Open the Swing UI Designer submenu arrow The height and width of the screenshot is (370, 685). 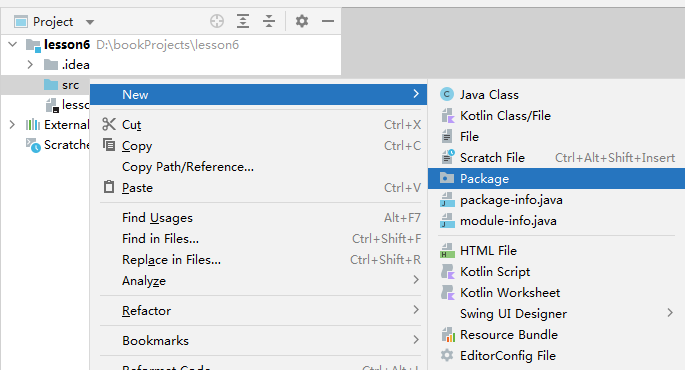(670, 313)
